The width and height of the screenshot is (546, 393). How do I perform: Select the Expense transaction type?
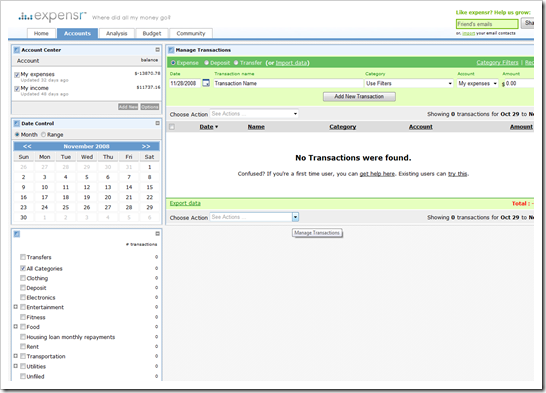tap(173, 63)
